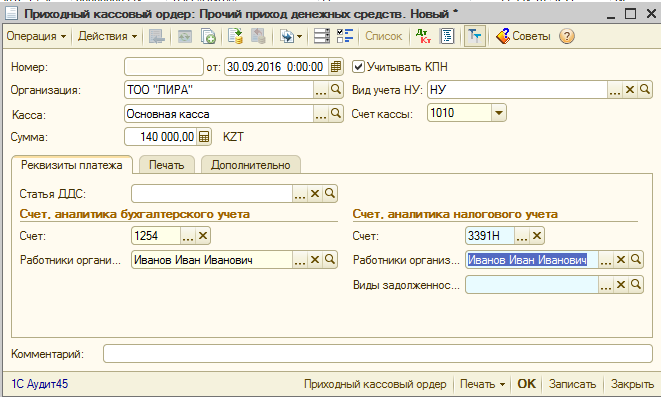661x397 pixels.
Task: Click ellipsis in Виды задолженности field
Action: (x=606, y=285)
